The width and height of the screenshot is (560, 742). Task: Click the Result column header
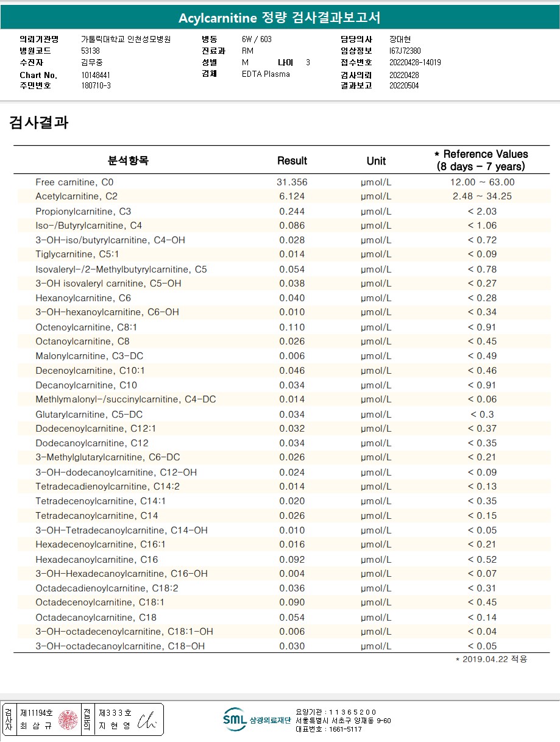[x=292, y=161]
